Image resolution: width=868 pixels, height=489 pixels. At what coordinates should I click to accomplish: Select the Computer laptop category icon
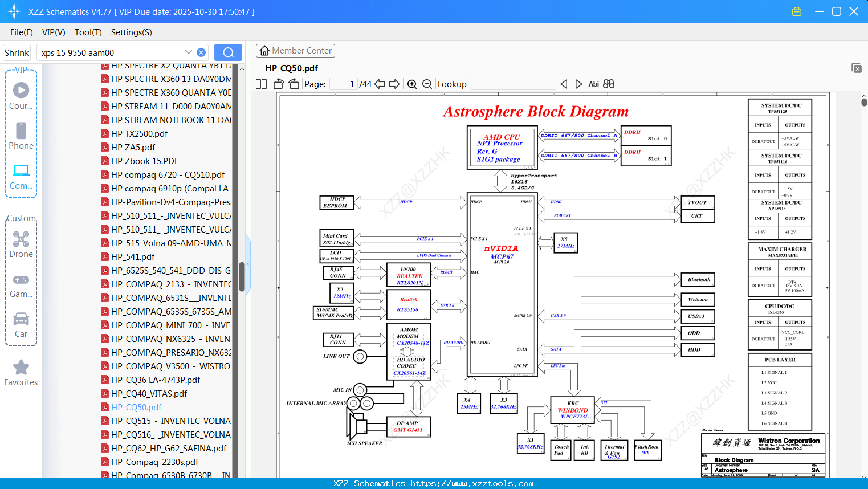tap(21, 170)
